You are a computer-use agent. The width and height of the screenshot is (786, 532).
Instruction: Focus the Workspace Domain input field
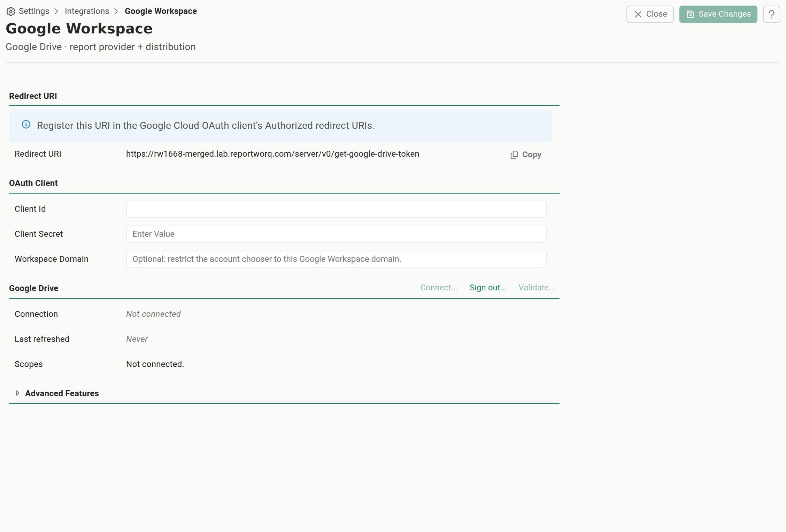pos(336,259)
